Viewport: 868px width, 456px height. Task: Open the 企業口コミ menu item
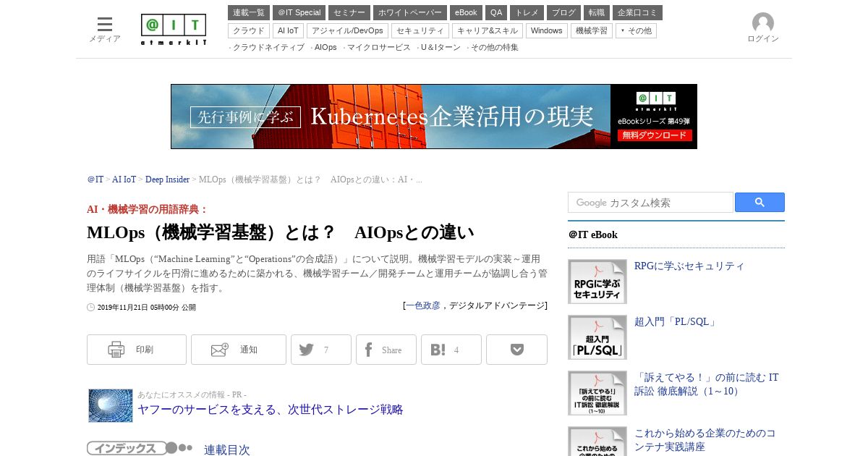(x=637, y=12)
